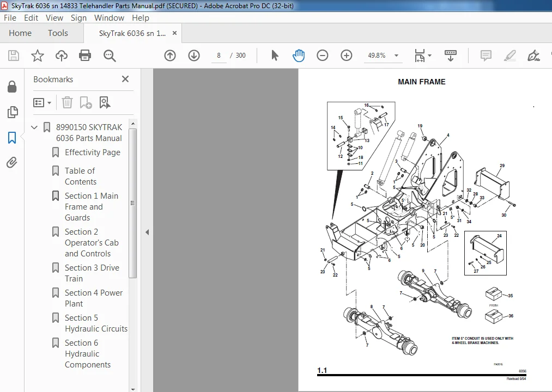Open the Attachments paperclip panel

12,163
